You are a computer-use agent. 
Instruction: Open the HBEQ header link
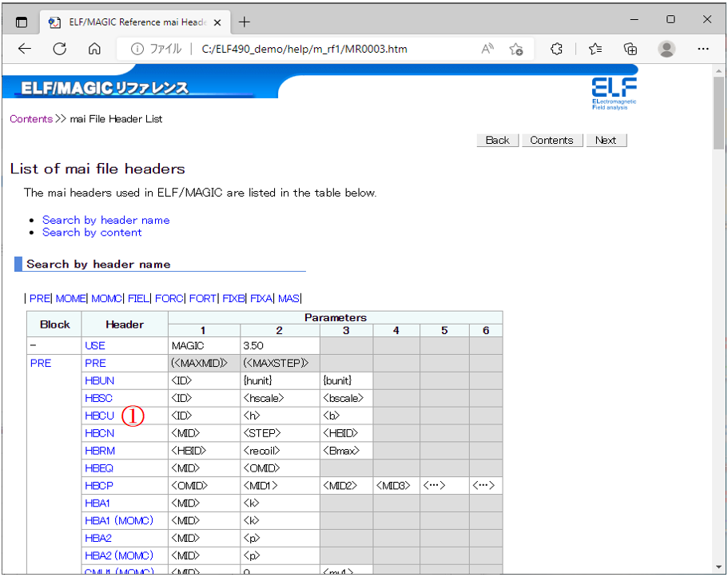point(99,468)
